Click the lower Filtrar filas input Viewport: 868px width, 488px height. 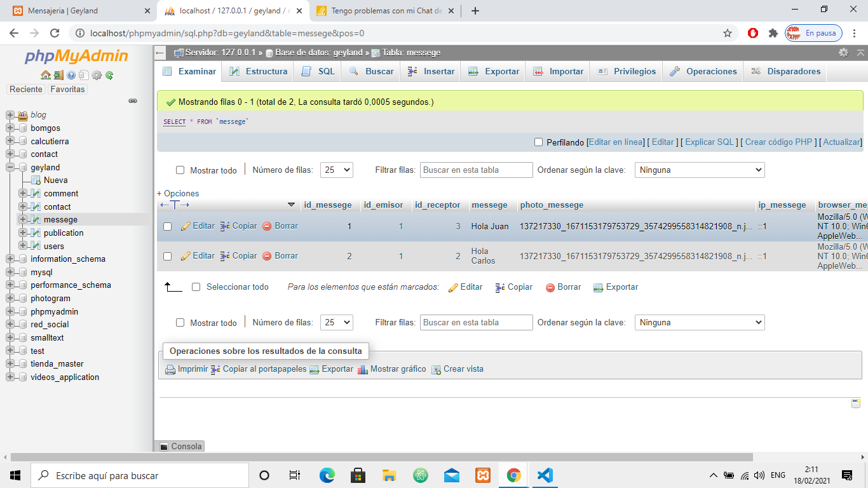[477, 323]
